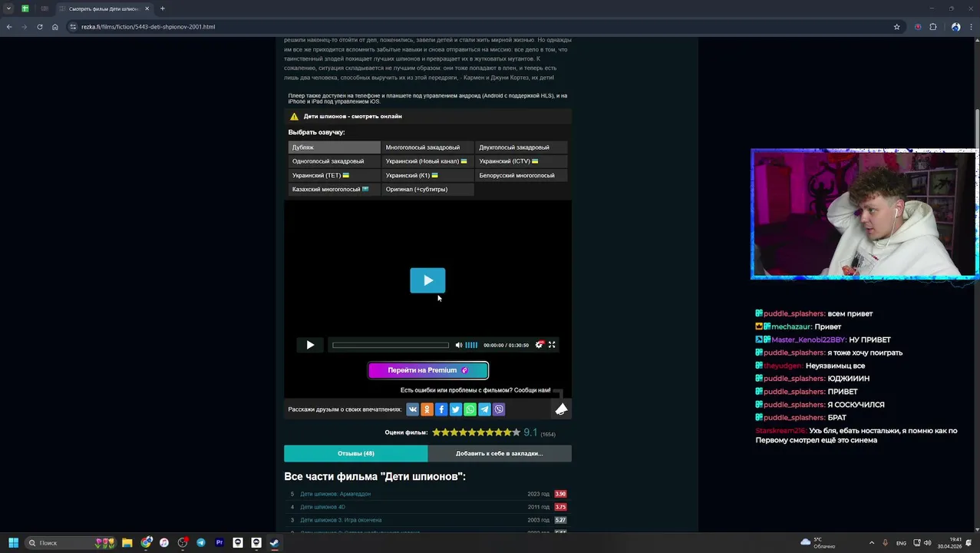Click the ENG language indicator
The image size is (980, 553).
tap(901, 543)
